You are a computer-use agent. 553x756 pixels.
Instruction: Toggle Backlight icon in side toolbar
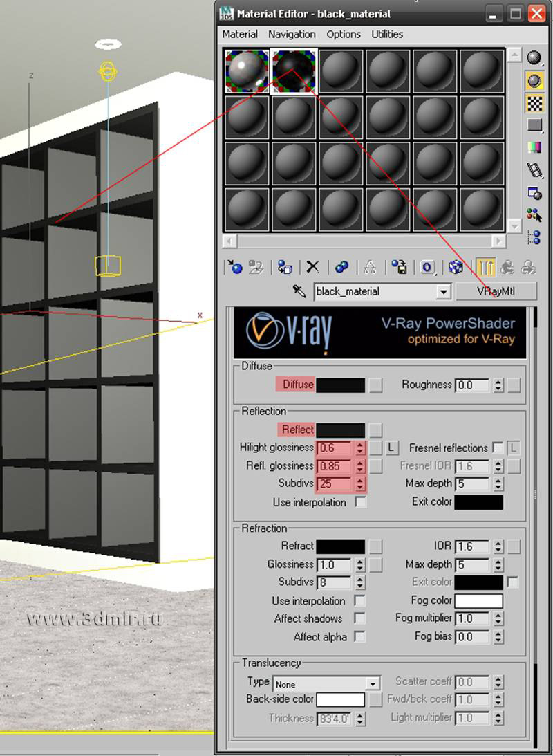click(534, 80)
